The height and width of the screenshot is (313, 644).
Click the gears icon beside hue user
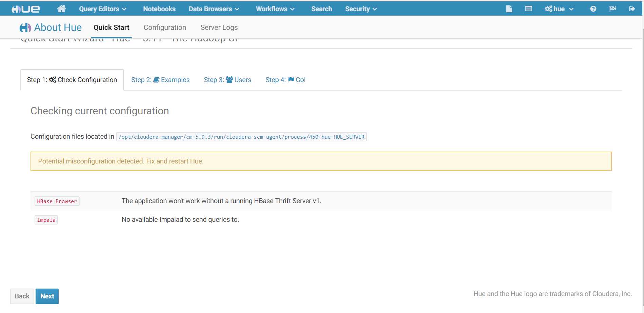548,9
